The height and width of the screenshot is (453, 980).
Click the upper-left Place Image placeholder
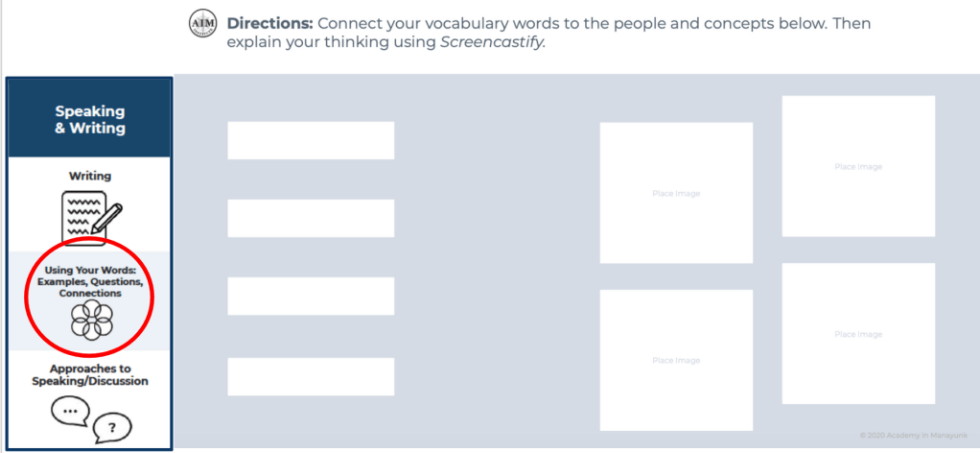tap(676, 193)
